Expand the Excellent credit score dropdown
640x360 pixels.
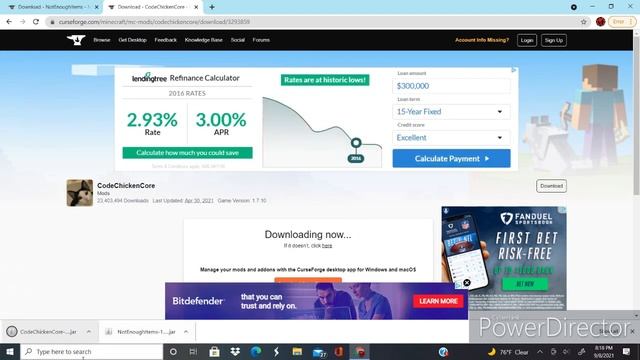coord(451,138)
